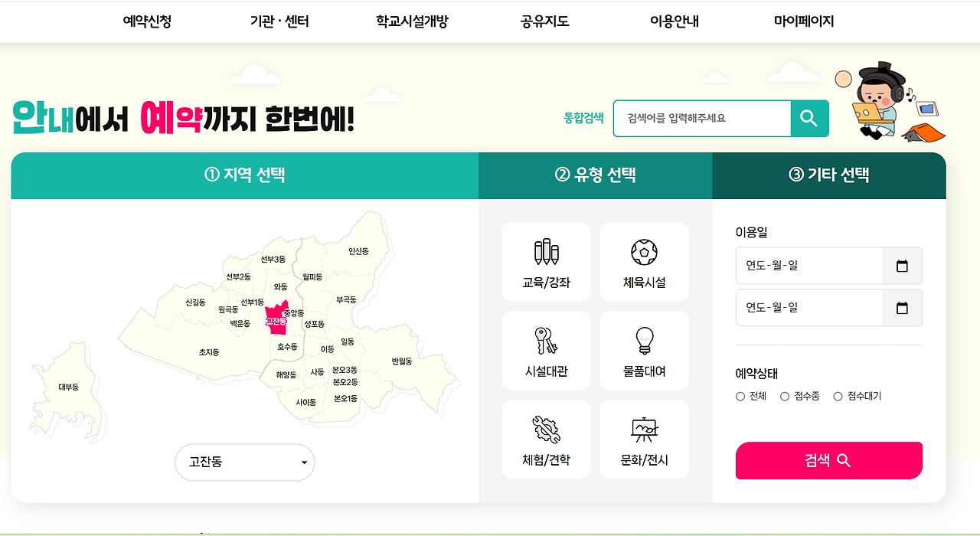The width and height of the screenshot is (980, 536).
Task: Select 본오3동 on the map
Action: point(345,371)
